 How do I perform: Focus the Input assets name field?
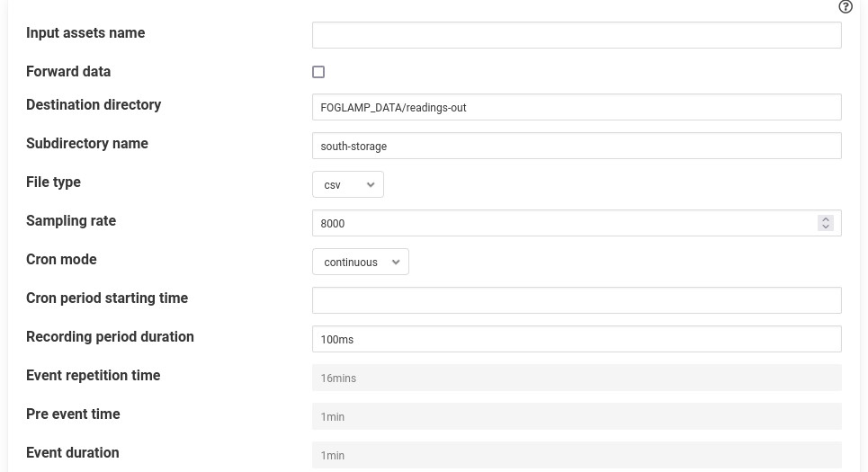tap(577, 35)
